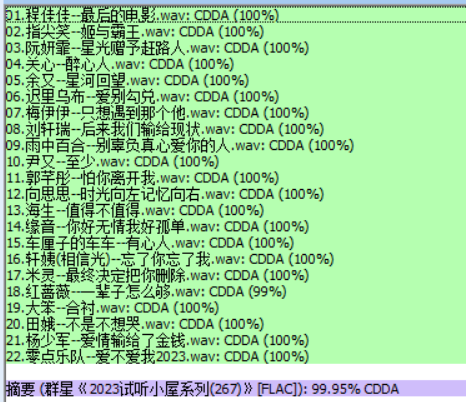Select row 01.程佳佳--最后的电影.wav
This screenshot has width=466, height=402.
pyautogui.click(x=236, y=15)
